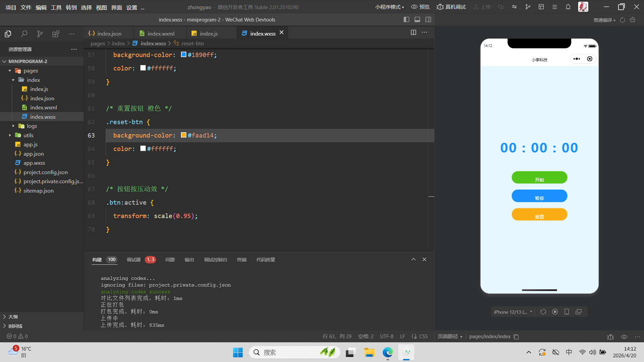The height and width of the screenshot is (362, 644).
Task: Click the explorer files icon
Action: point(8,34)
